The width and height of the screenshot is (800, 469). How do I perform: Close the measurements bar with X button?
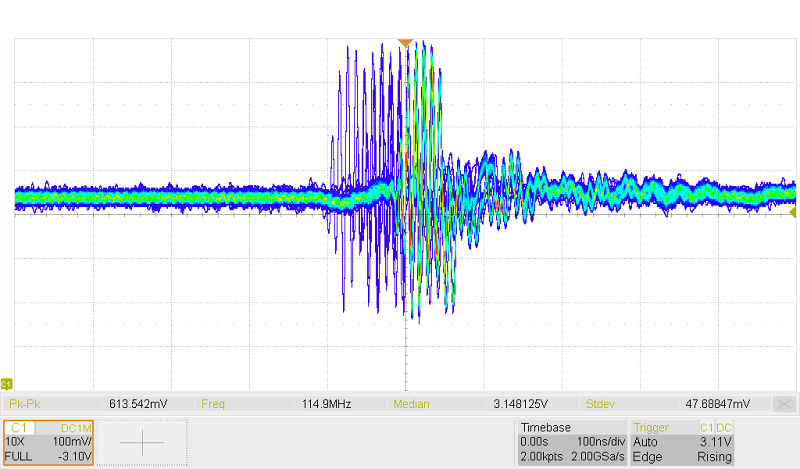pos(786,404)
